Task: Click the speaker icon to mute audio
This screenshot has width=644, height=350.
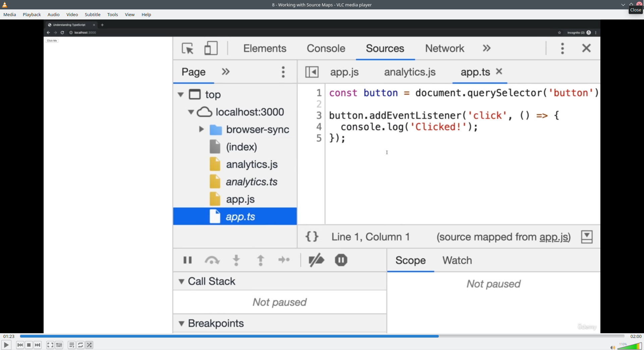Action: tap(612, 347)
